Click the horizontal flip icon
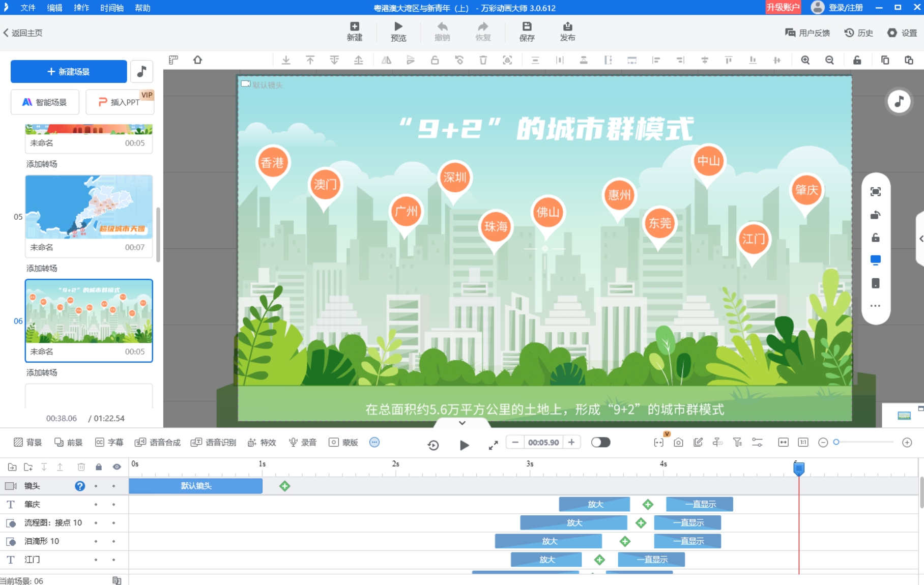The height and width of the screenshot is (585, 924). [386, 60]
